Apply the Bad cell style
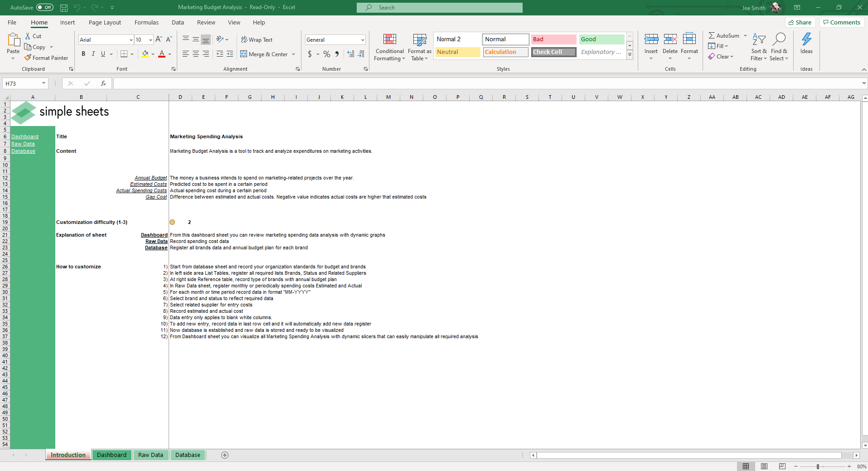The height and width of the screenshot is (471, 868). [553, 39]
